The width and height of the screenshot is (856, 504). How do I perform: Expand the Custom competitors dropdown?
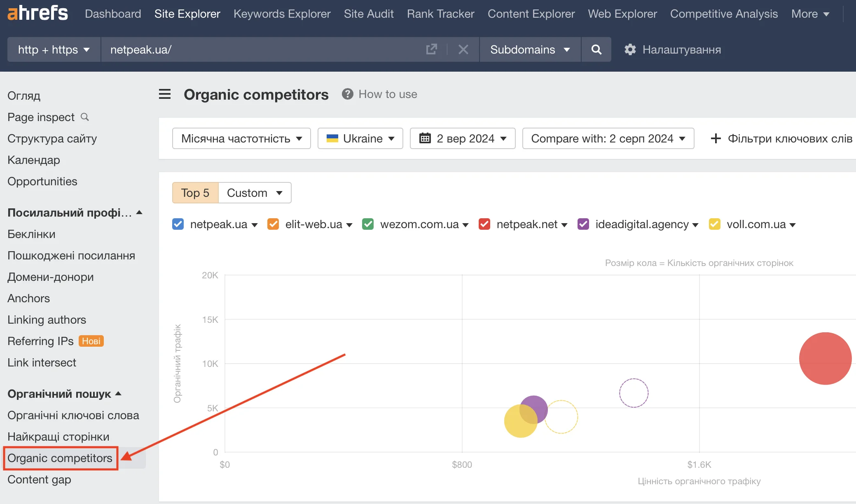pyautogui.click(x=255, y=193)
